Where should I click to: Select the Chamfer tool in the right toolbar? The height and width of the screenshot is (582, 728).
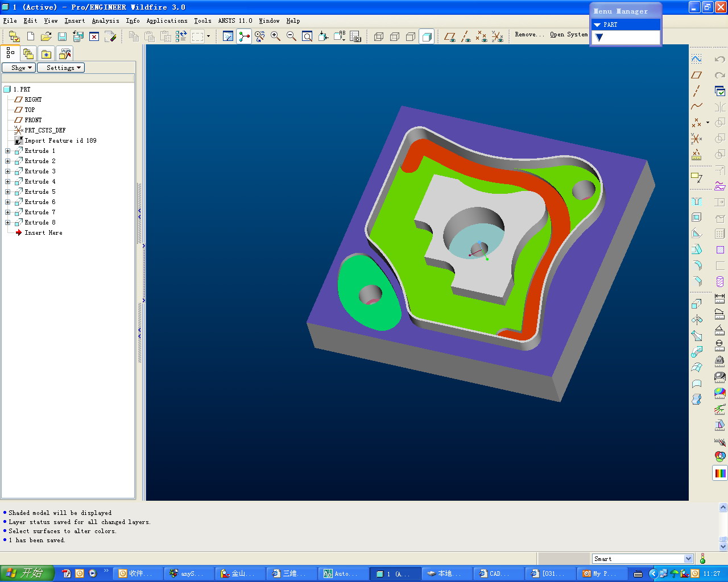(x=697, y=281)
